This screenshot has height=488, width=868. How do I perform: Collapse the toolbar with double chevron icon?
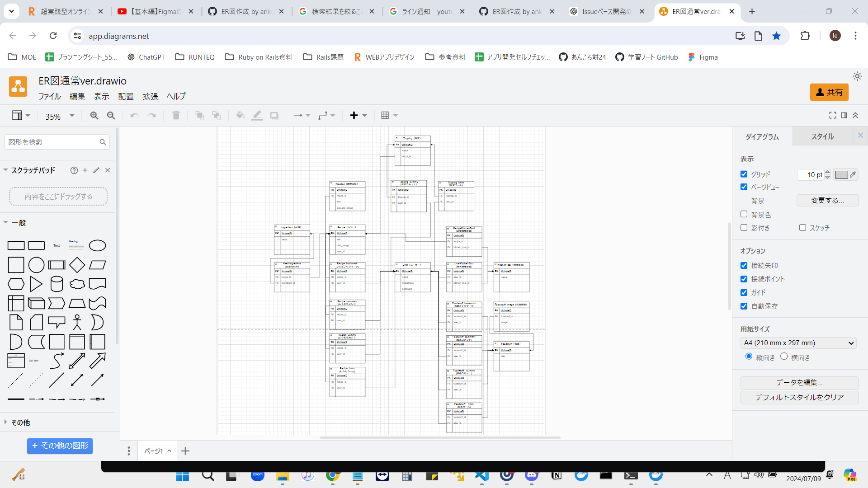[x=855, y=116]
